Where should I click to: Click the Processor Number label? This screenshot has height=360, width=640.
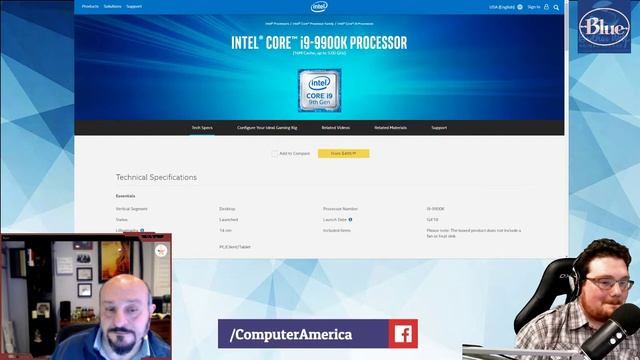(340, 209)
